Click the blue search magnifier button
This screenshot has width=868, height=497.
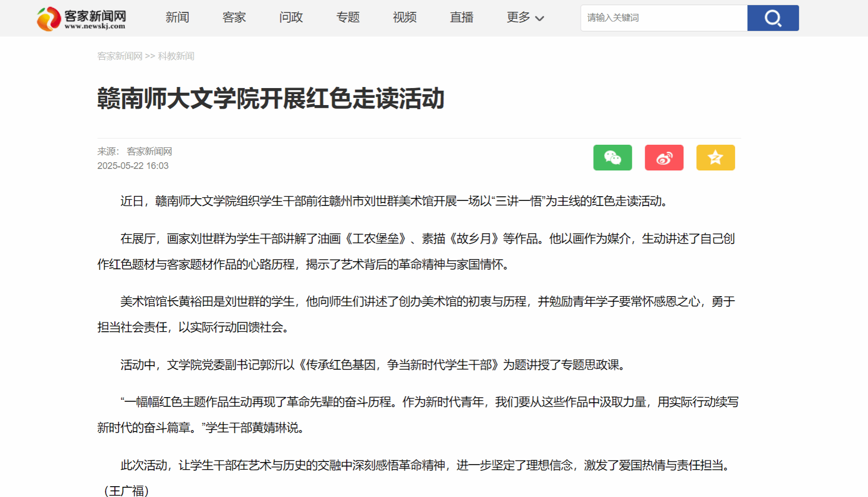pos(773,18)
